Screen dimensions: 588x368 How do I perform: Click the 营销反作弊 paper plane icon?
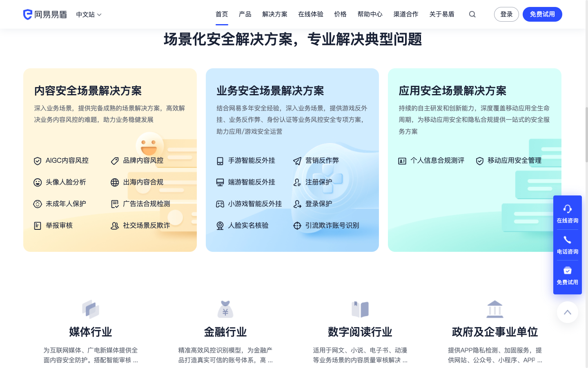click(x=297, y=161)
